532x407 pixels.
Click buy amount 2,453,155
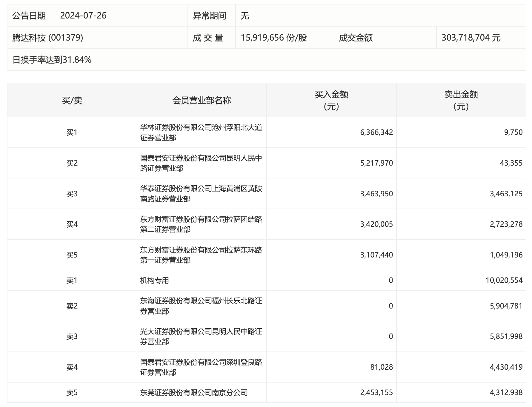[x=376, y=392]
